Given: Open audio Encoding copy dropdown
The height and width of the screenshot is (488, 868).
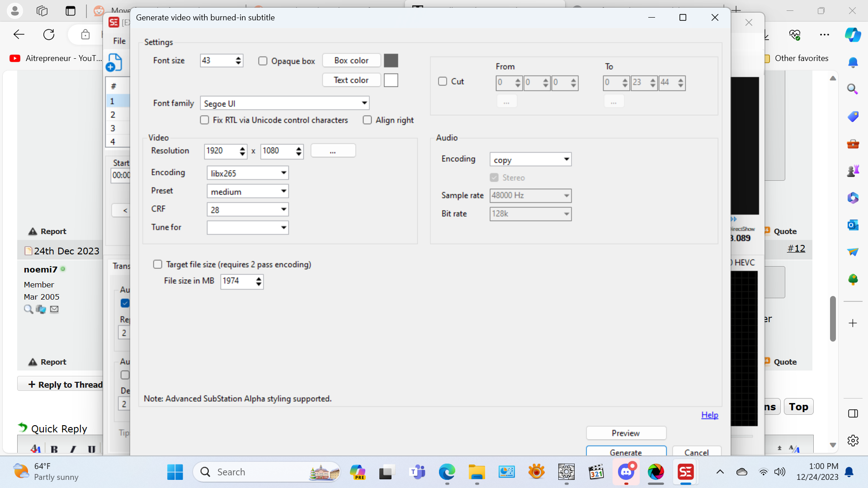Looking at the screenshot, I should point(566,159).
